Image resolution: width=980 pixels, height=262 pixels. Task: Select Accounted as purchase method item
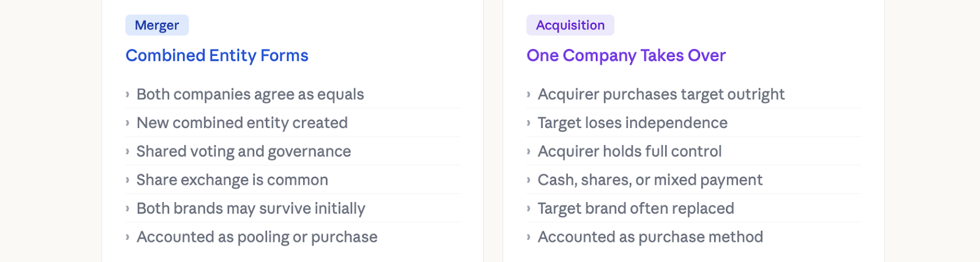tap(694, 237)
